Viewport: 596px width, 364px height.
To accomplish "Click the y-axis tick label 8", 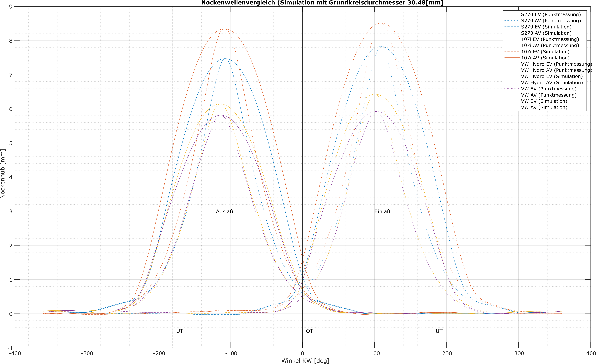I will click(11, 41).
